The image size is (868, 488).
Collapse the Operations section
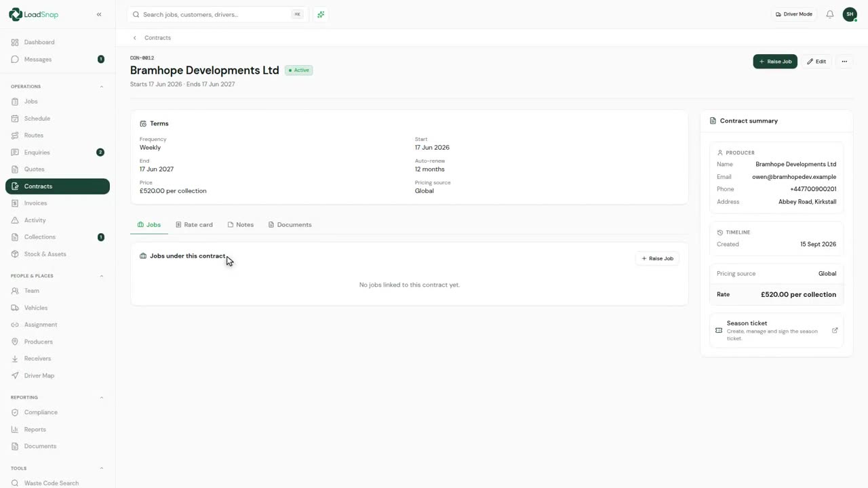pyautogui.click(x=102, y=87)
